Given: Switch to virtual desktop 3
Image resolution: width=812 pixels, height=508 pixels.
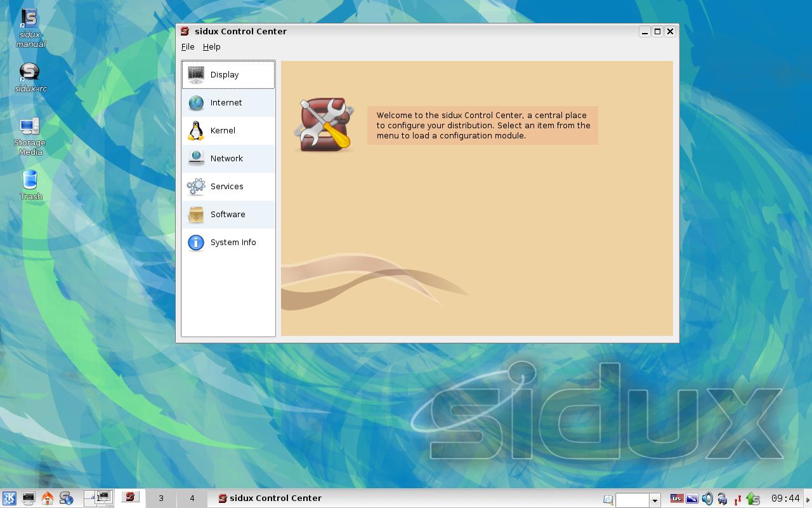Looking at the screenshot, I should 161,498.
